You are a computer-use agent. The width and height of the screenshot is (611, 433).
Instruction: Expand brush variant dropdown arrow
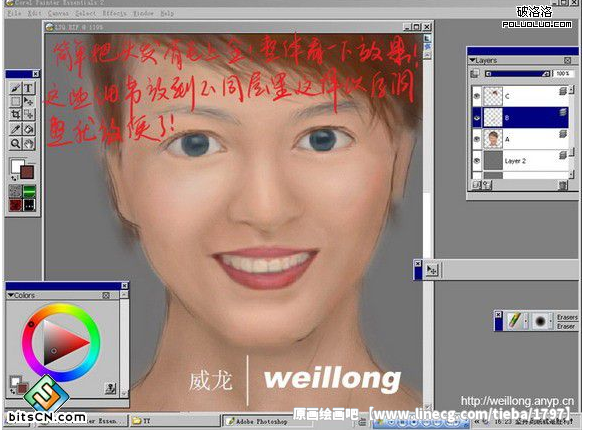tap(551, 321)
